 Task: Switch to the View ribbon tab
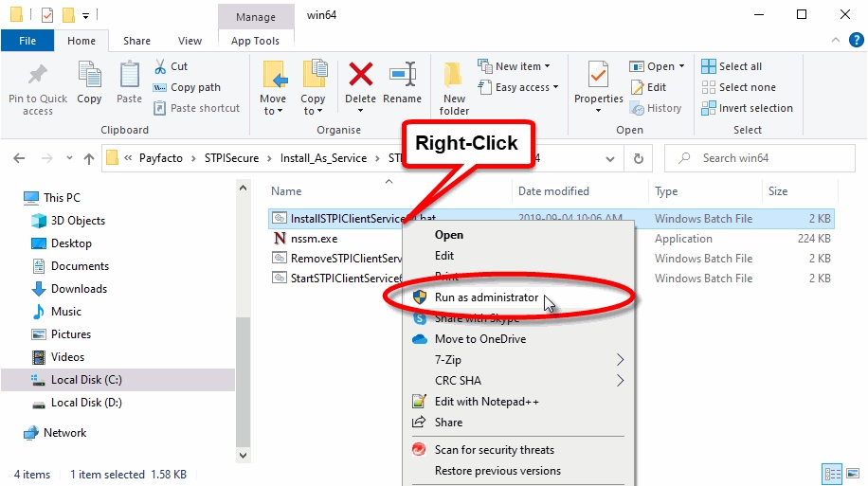pyautogui.click(x=190, y=41)
